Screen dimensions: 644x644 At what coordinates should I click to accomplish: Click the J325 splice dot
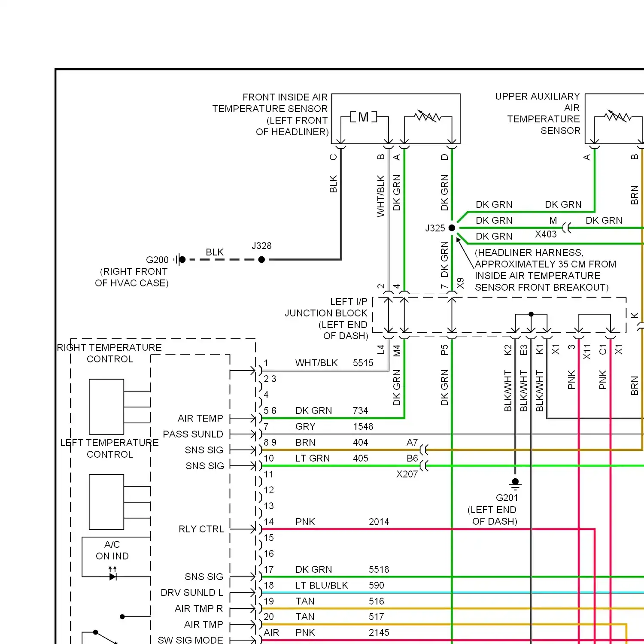452,228
